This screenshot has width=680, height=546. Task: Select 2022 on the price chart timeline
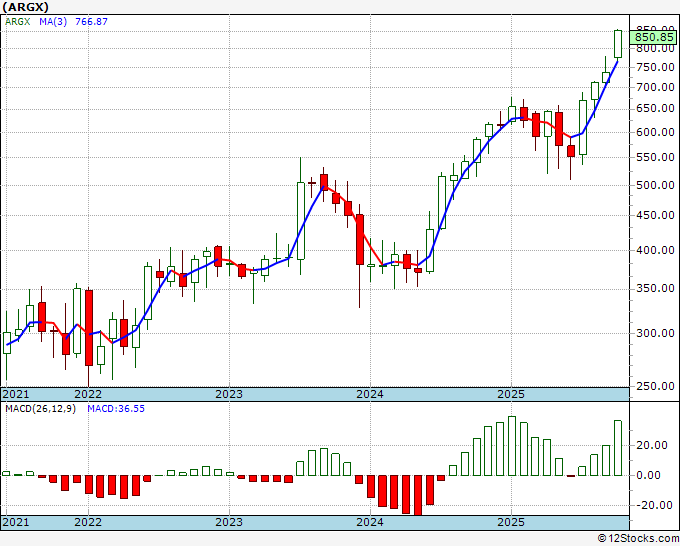click(x=88, y=394)
